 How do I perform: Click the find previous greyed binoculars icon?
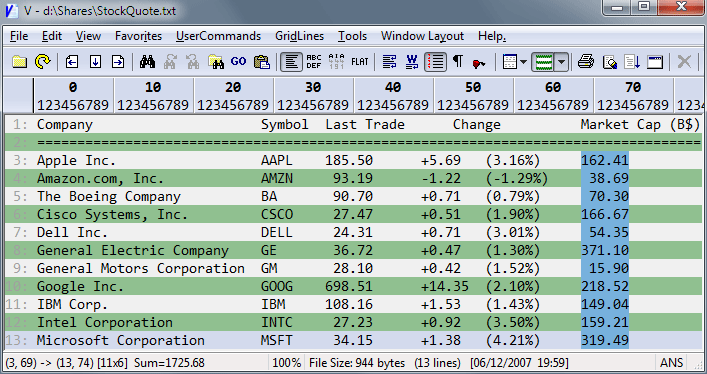(x=193, y=62)
